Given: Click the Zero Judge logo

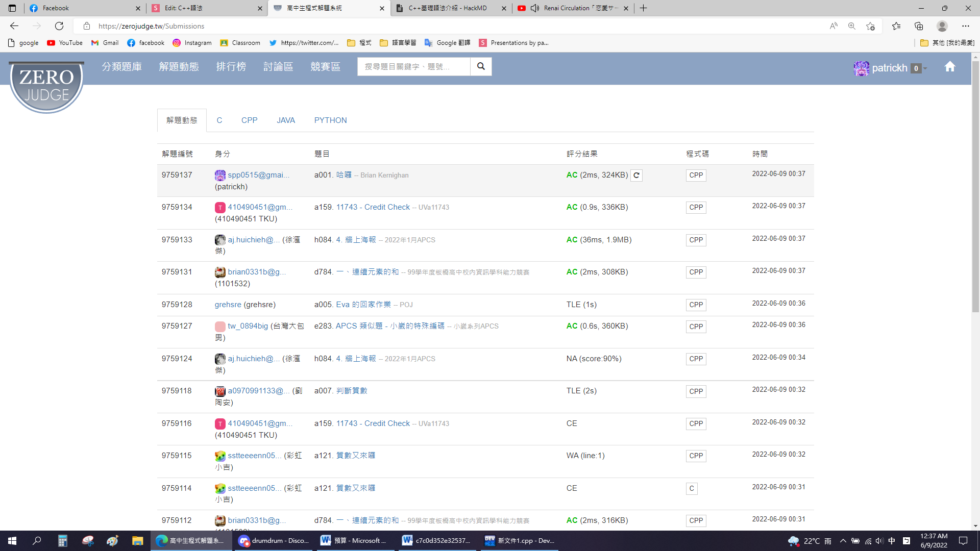Looking at the screenshot, I should [x=46, y=85].
